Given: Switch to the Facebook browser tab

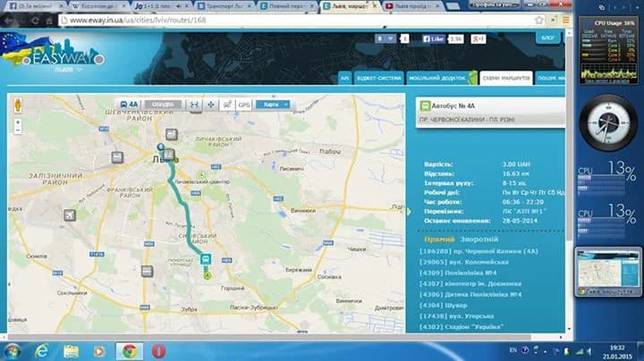Looking at the screenshot, I should point(36,6).
